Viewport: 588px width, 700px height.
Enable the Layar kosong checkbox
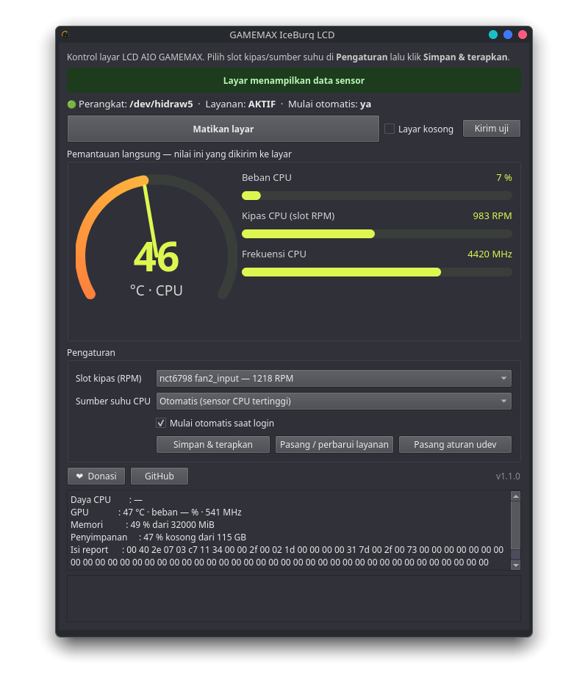coord(390,129)
